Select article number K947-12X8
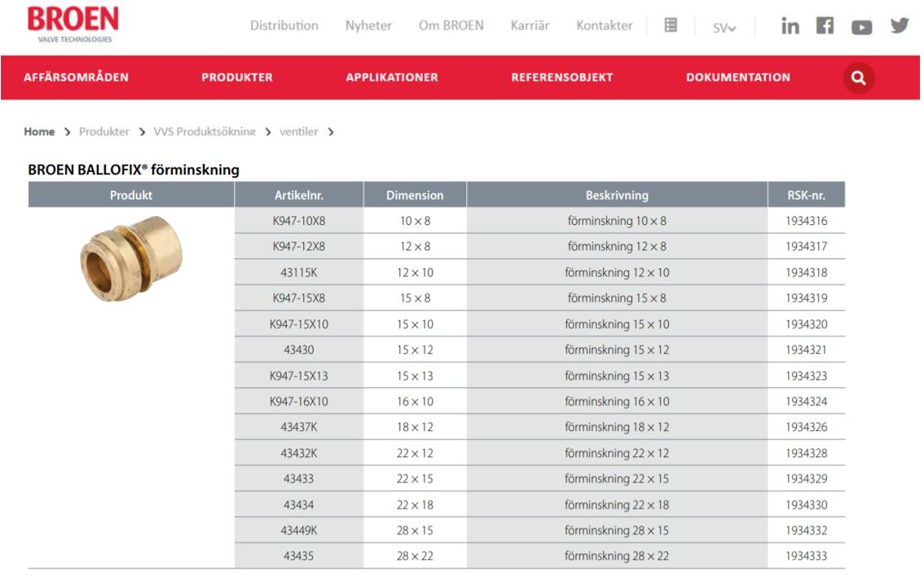 299,246
